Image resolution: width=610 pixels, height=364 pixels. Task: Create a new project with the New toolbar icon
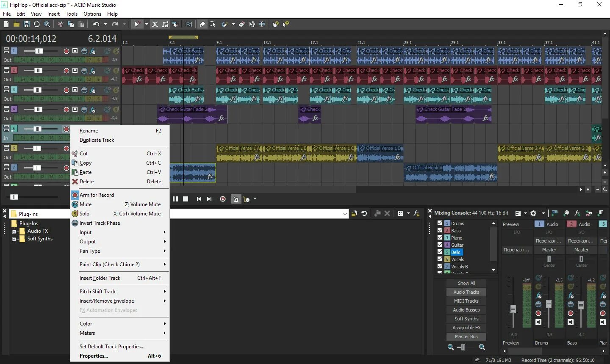pos(6,25)
